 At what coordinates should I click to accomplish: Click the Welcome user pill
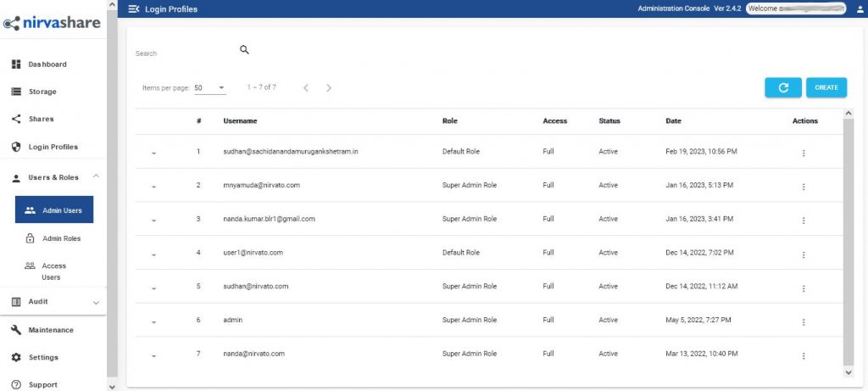pyautogui.click(x=795, y=8)
